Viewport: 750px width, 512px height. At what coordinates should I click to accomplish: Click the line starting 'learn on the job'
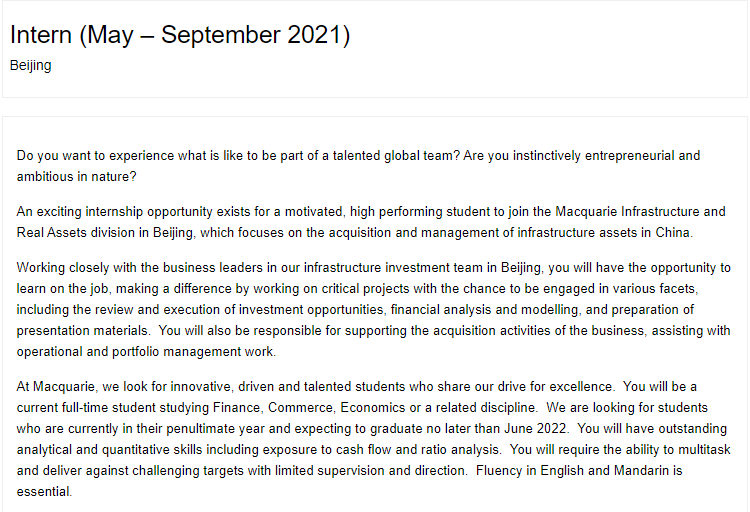click(357, 289)
